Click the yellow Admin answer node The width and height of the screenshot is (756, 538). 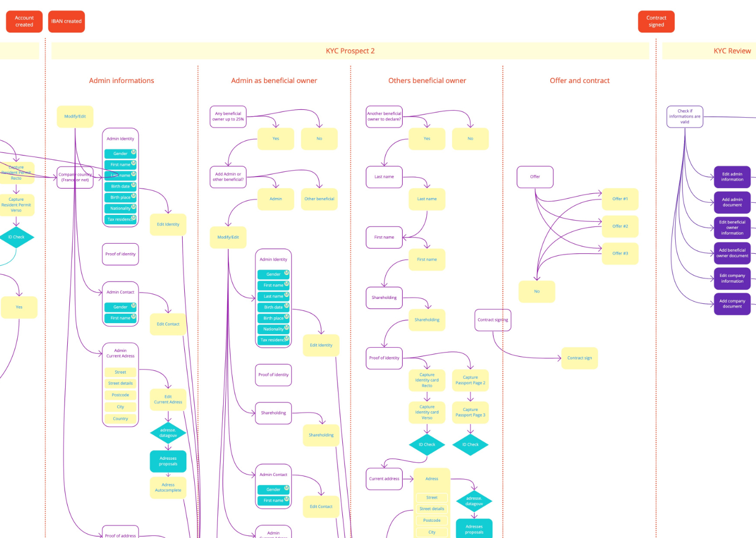(x=276, y=199)
